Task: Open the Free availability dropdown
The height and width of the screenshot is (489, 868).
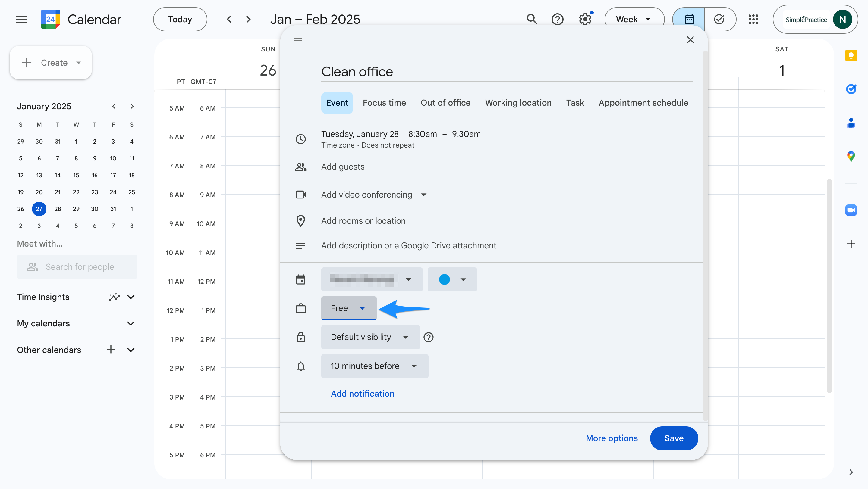Action: coord(349,308)
